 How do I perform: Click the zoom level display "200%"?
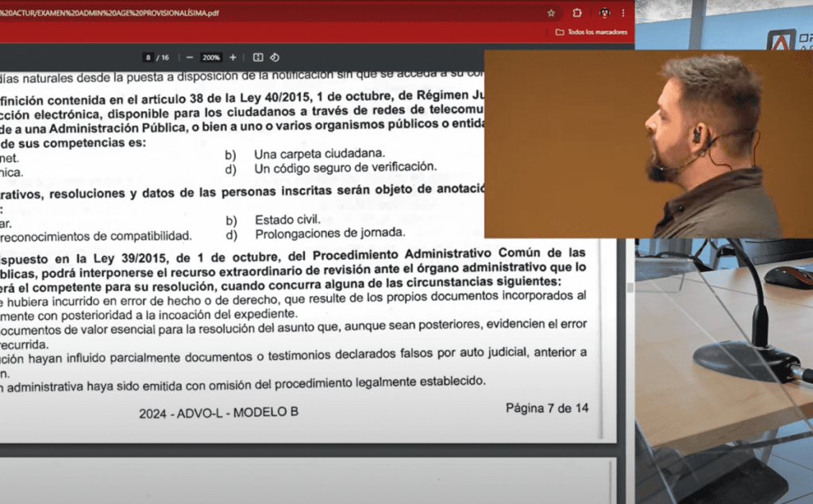pyautogui.click(x=211, y=57)
